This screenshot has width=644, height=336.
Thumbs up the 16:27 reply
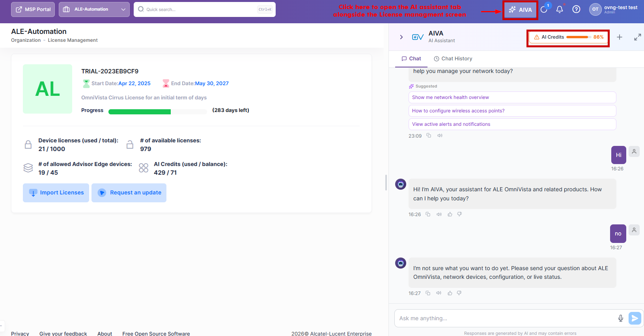click(x=450, y=293)
